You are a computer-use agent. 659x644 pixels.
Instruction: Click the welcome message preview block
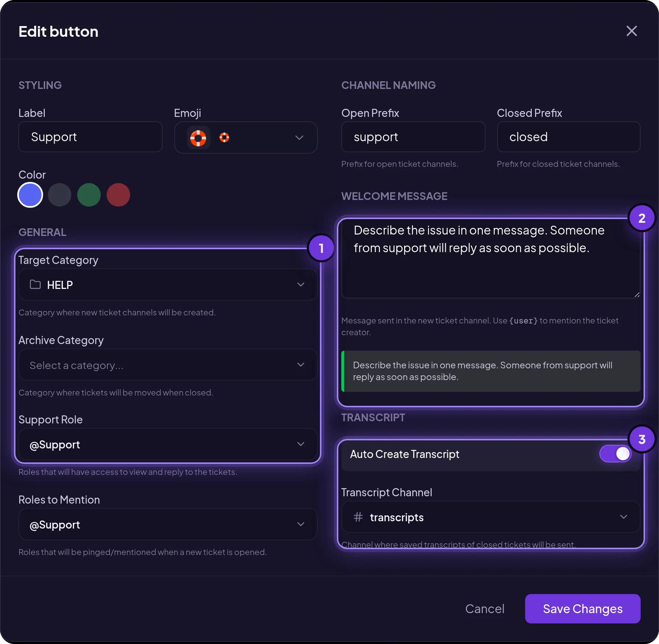[491, 371]
